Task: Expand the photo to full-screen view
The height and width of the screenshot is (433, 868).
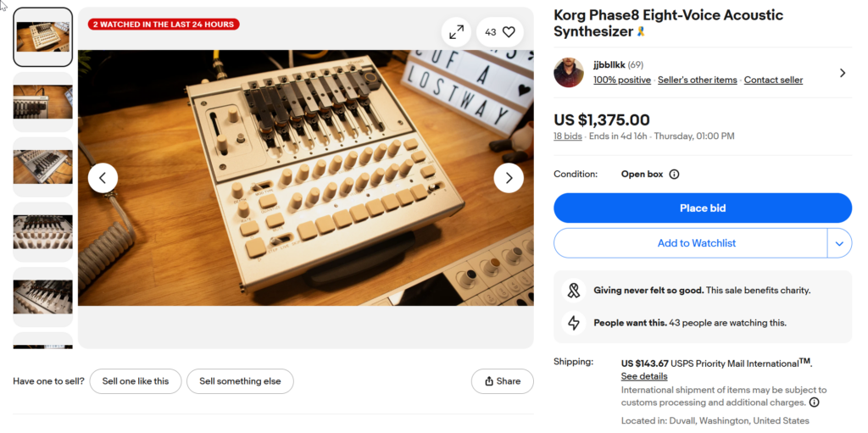Action: pyautogui.click(x=456, y=32)
